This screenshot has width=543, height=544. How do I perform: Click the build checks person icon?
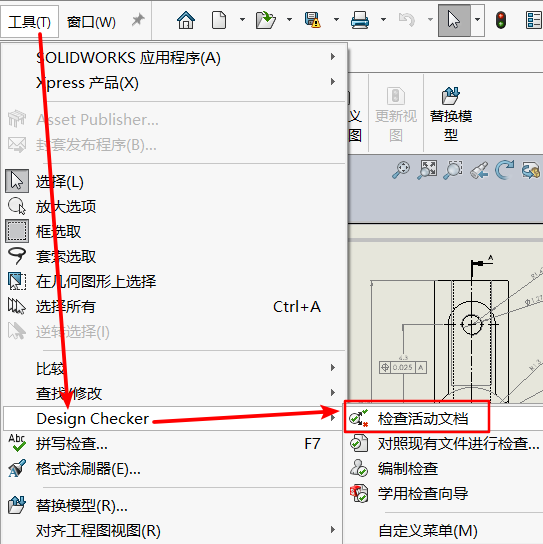[x=359, y=468]
